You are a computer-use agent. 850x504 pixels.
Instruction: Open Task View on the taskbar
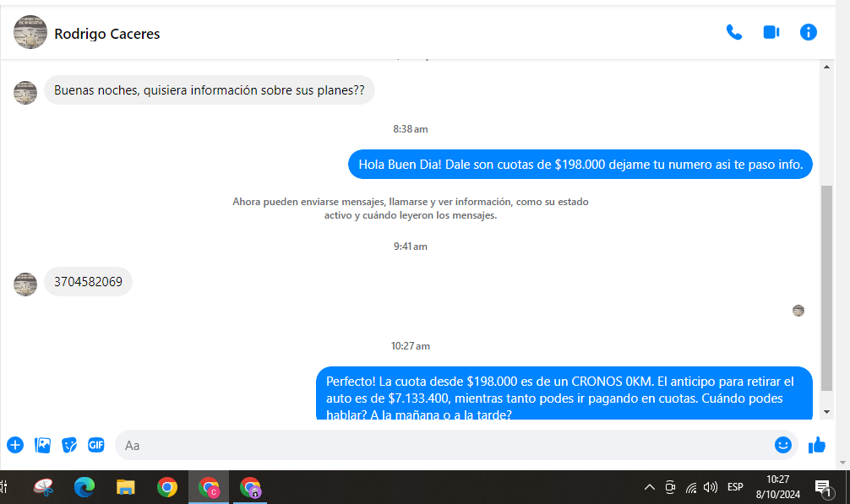(3, 487)
